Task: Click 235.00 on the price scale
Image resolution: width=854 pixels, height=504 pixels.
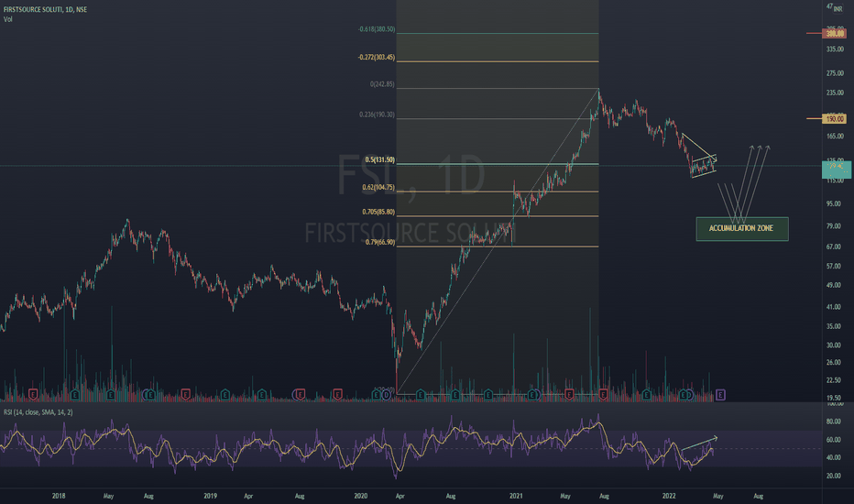Action: pos(835,93)
